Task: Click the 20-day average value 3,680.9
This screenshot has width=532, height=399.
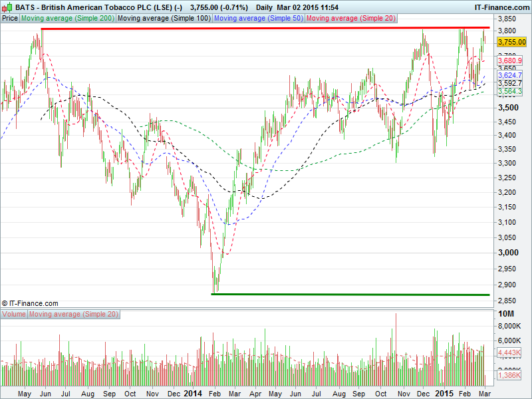Action: pyautogui.click(x=509, y=61)
